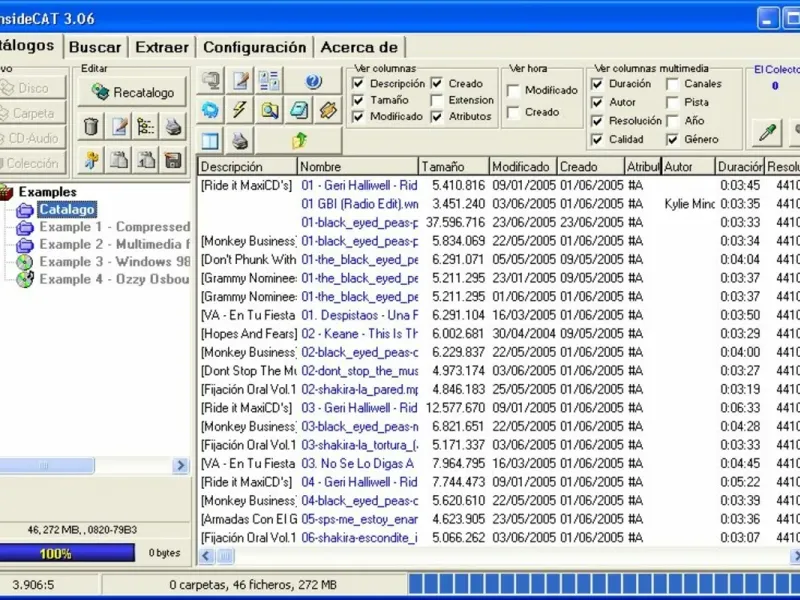
Task: Uncheck the Género column checkbox
Action: point(674,139)
